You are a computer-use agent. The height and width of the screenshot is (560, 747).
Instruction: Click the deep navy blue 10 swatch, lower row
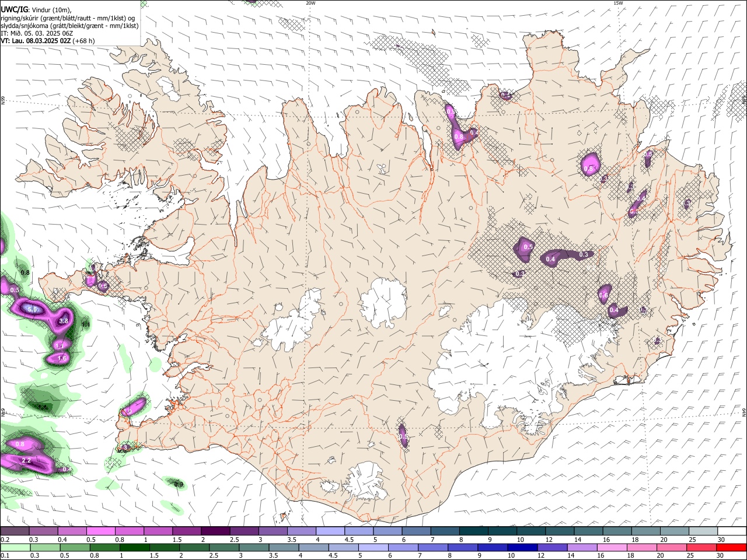point(522,548)
